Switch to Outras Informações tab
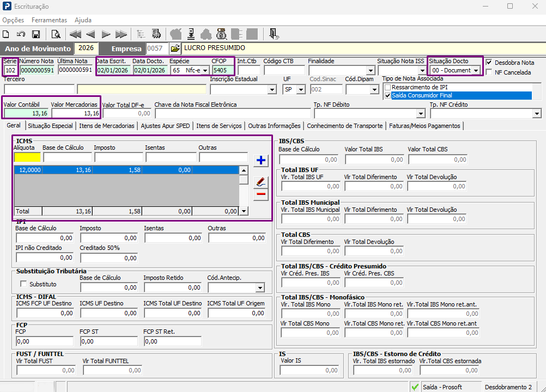The image size is (546, 392). point(275,126)
